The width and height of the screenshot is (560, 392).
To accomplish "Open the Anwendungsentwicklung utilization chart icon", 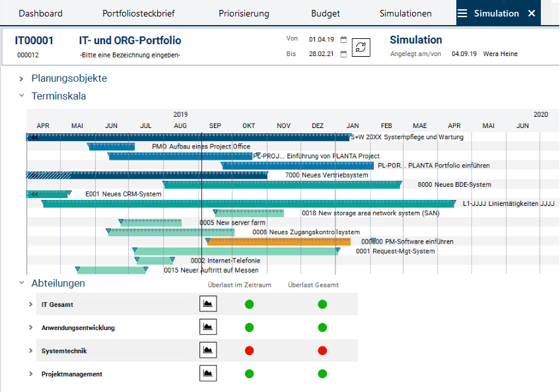I will coord(208,327).
